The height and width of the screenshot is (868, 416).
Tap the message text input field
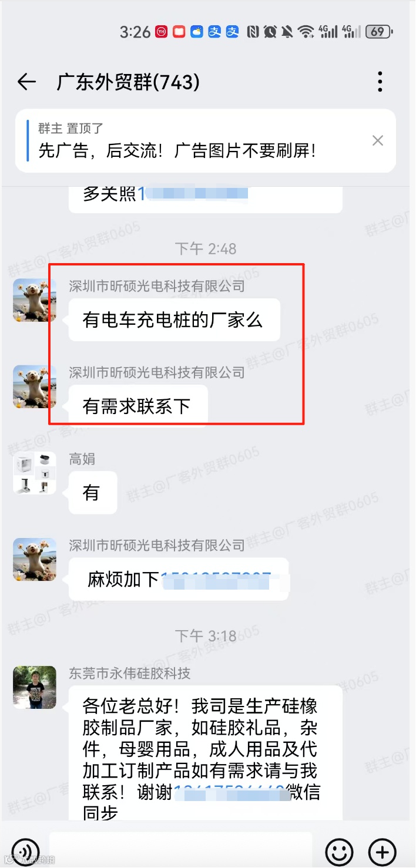pyautogui.click(x=180, y=850)
